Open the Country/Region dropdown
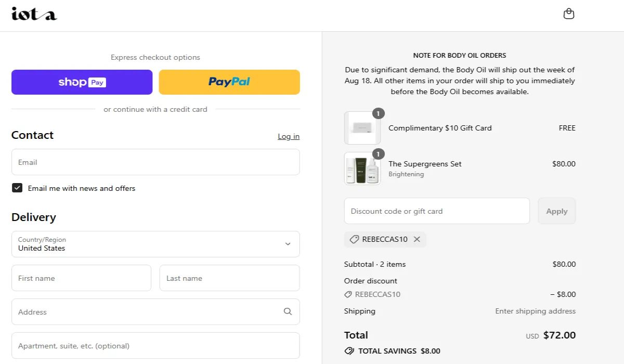624x364 pixels. click(155, 244)
